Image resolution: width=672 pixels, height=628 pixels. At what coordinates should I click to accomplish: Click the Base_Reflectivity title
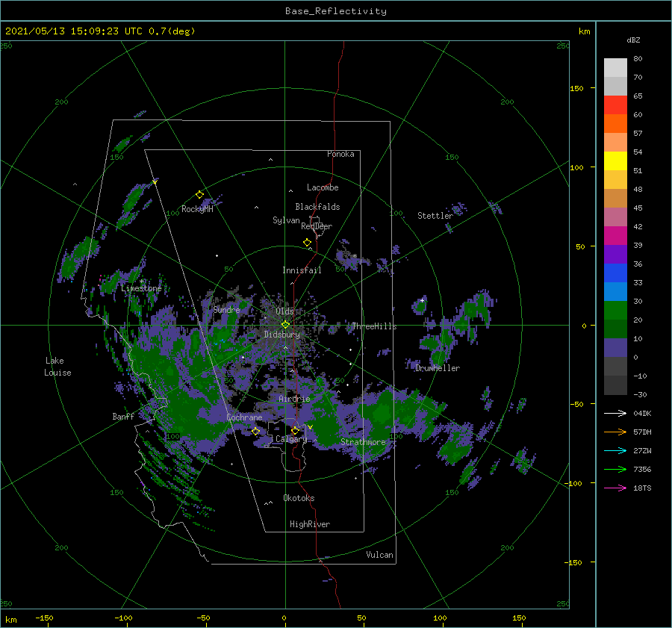[x=336, y=11]
